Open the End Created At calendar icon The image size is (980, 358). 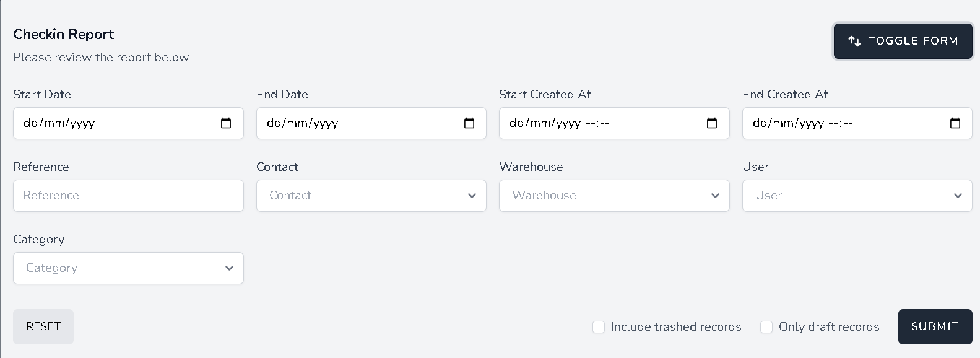(955, 123)
